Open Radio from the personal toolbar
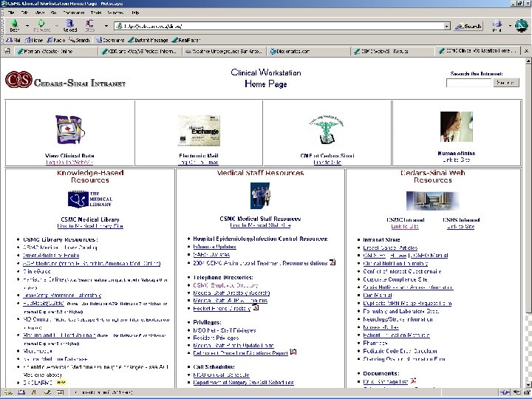 56,40
